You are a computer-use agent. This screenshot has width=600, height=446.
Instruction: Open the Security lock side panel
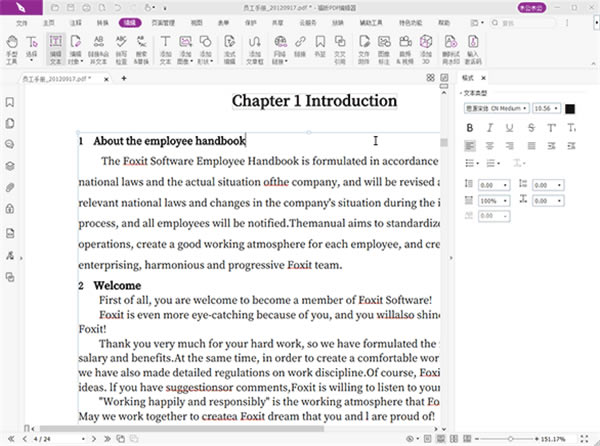[10, 208]
